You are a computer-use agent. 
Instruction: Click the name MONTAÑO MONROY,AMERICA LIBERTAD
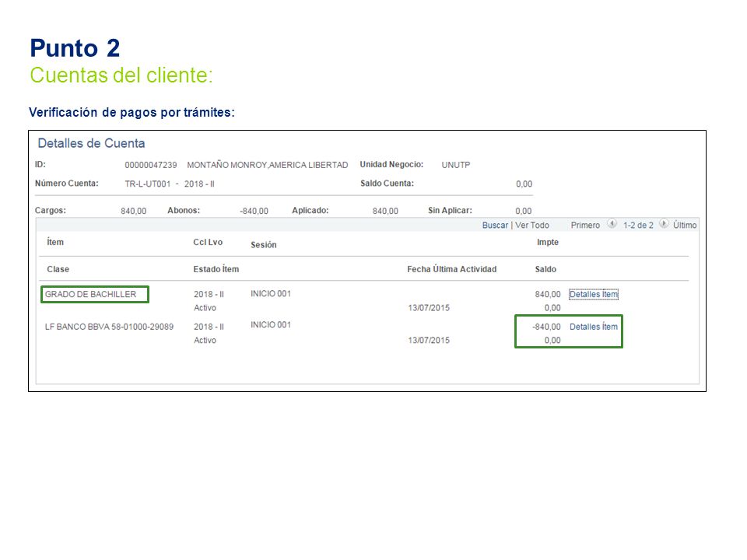click(x=267, y=165)
